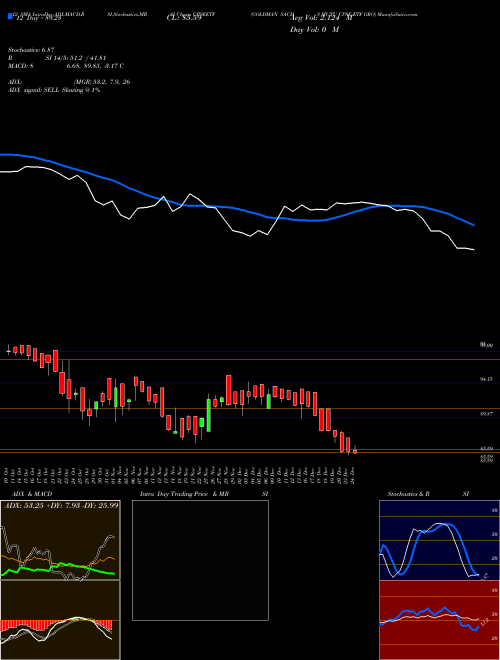Open the MACD histogram chart panel
The image size is (500, 660).
(x=60, y=620)
